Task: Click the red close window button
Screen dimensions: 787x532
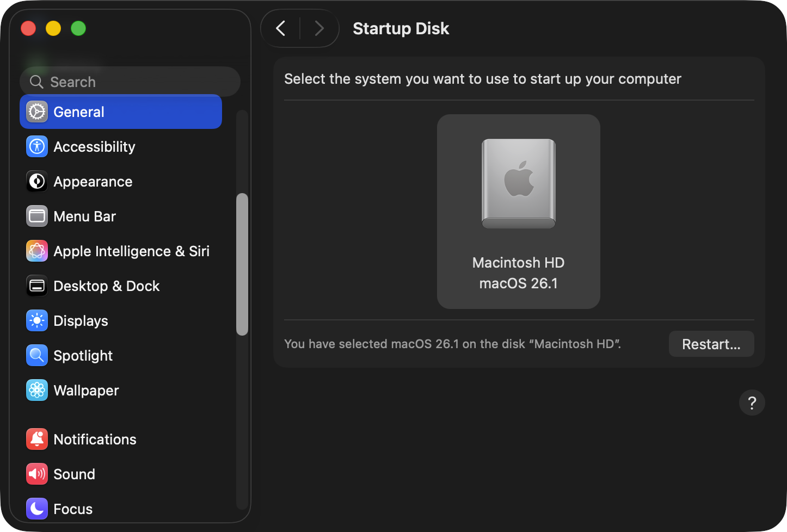Action: coord(28,28)
